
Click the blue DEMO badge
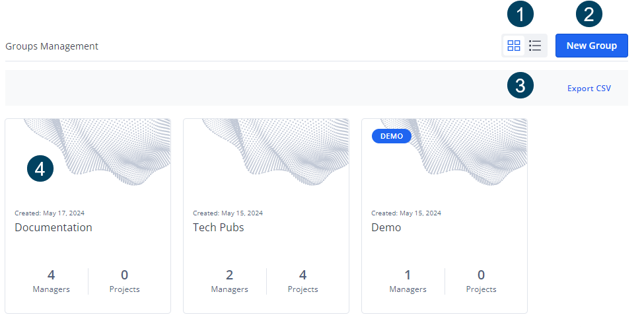392,136
